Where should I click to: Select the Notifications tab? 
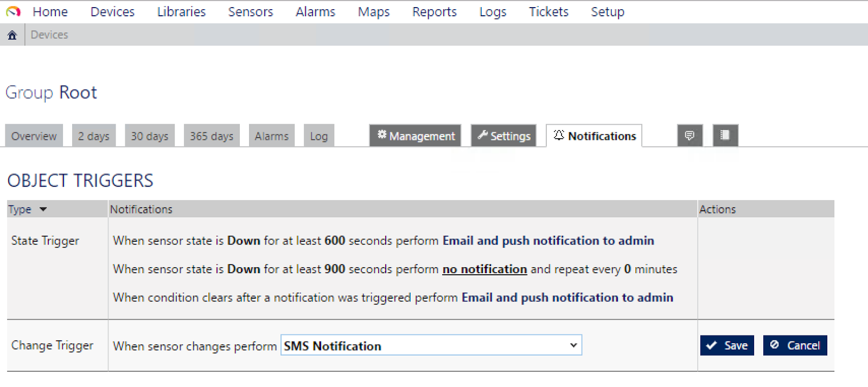[x=594, y=136]
